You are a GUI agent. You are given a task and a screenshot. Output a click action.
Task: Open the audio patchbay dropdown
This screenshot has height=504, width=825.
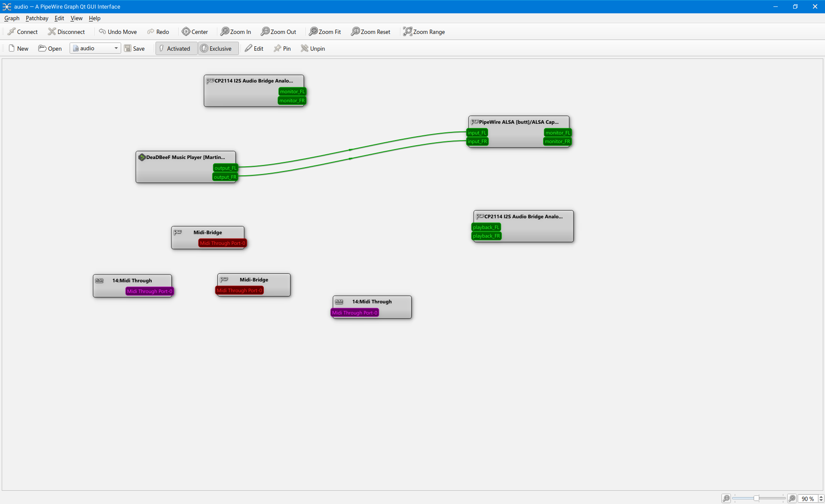pos(116,49)
